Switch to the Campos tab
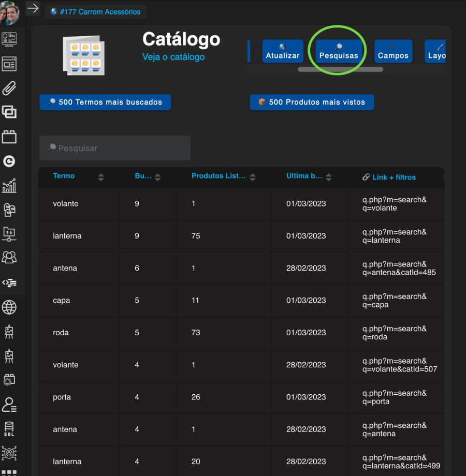Screen dimensions: 466x476 coord(393,51)
